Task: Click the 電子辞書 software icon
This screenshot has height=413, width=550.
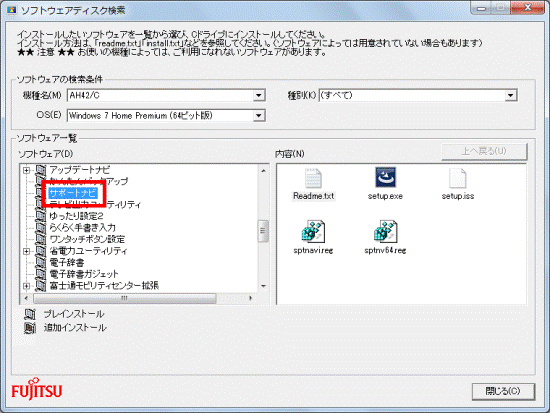Action: point(41,262)
